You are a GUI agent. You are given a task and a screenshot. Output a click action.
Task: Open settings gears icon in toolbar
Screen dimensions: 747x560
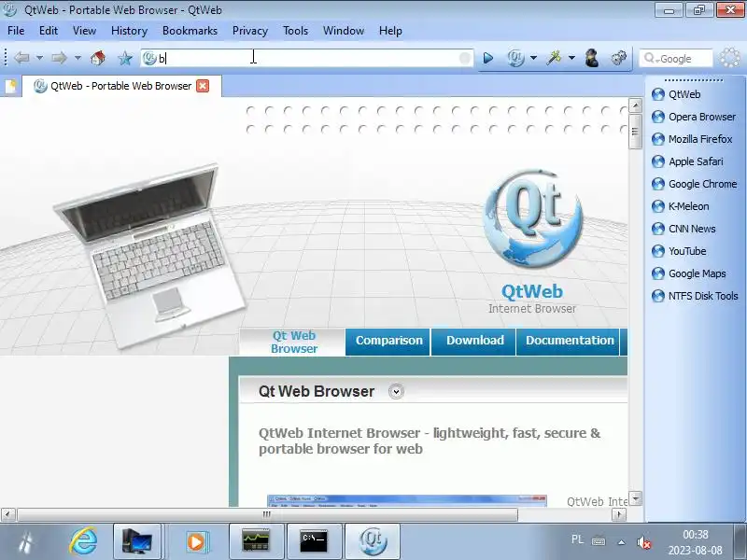(x=618, y=58)
